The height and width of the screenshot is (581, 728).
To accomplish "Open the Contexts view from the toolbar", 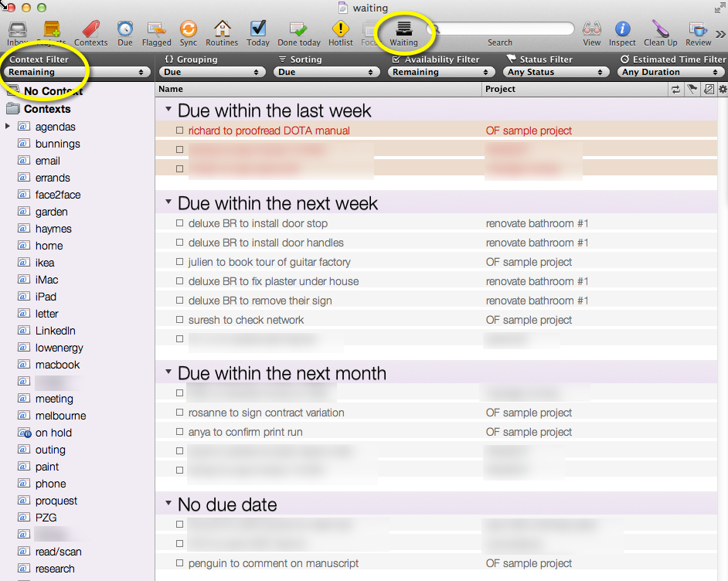I will [x=90, y=32].
